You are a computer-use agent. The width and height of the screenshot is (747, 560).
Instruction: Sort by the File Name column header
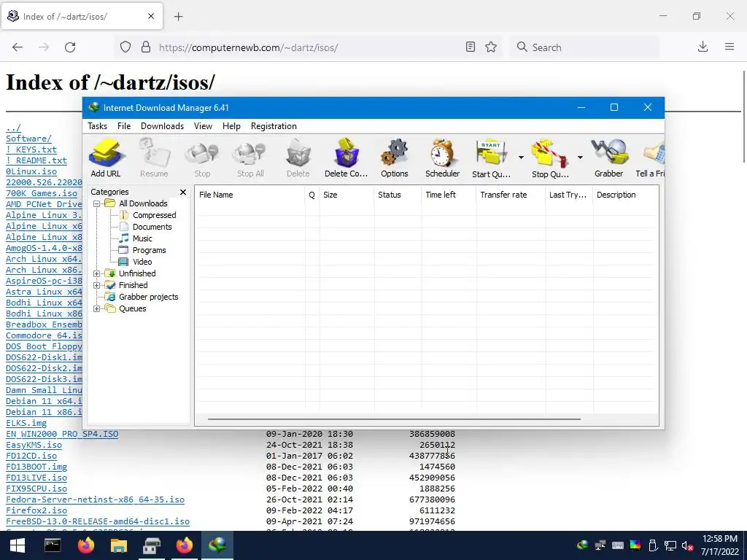click(x=250, y=195)
